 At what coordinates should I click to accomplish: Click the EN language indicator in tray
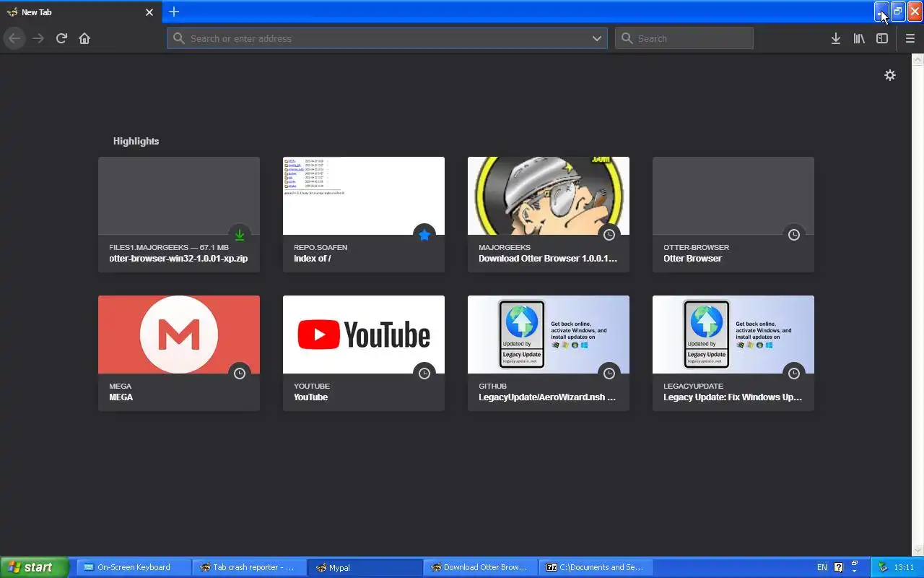[x=822, y=567]
